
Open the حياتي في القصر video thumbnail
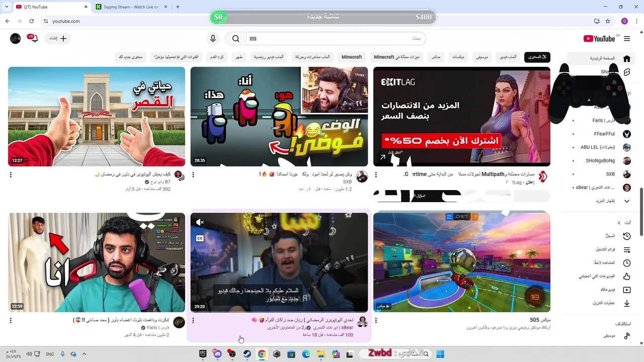click(x=97, y=117)
